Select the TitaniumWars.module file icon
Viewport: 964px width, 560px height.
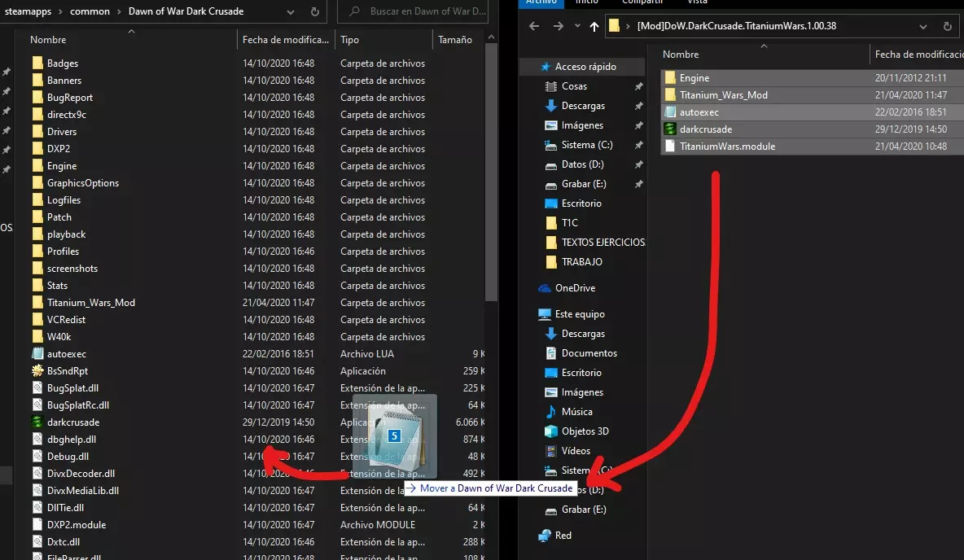670,147
